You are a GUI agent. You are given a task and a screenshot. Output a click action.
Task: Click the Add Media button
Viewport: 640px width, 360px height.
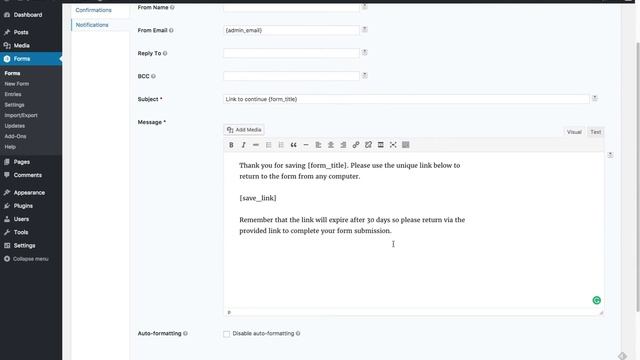point(244,130)
